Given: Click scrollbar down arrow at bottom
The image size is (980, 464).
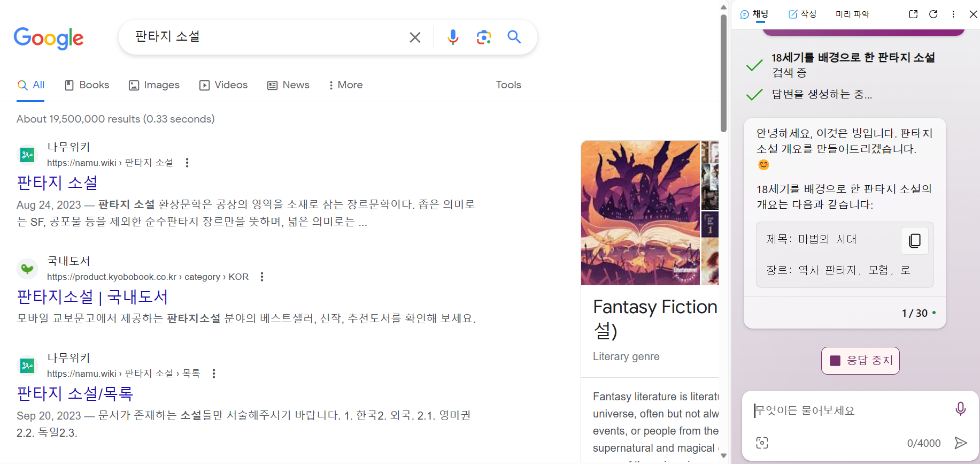Looking at the screenshot, I should [x=723, y=456].
